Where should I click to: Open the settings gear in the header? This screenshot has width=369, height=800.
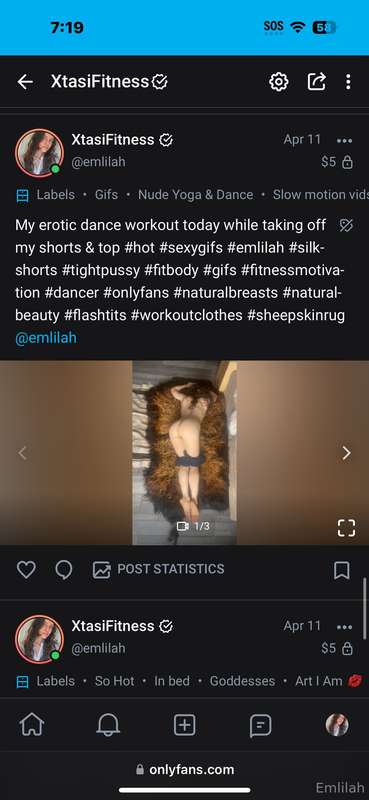[x=279, y=82]
